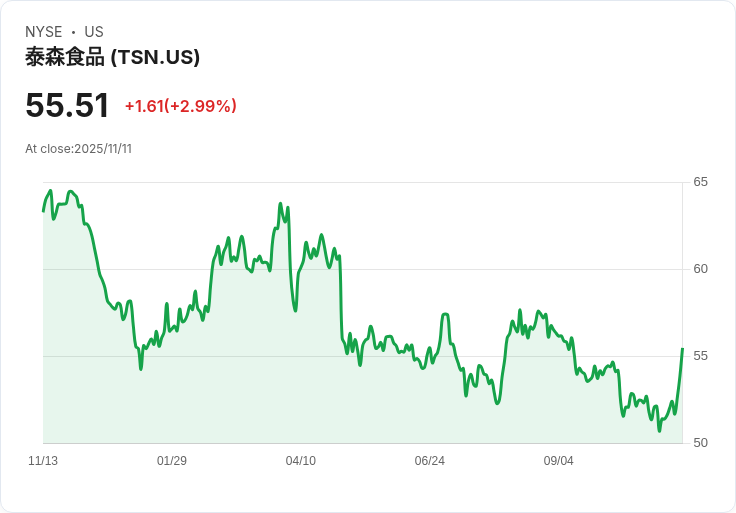Click the US market label beside NYSE
736x513 pixels.
(94, 32)
